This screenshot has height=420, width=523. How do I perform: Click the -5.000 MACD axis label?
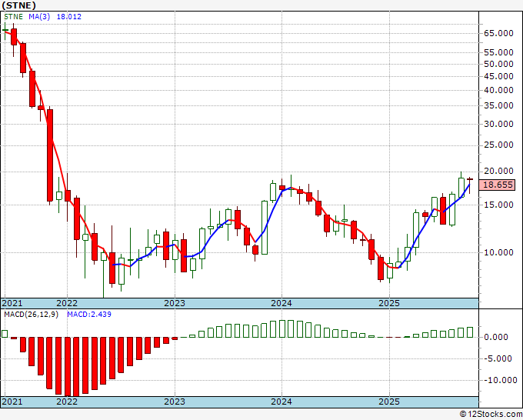click(x=498, y=358)
